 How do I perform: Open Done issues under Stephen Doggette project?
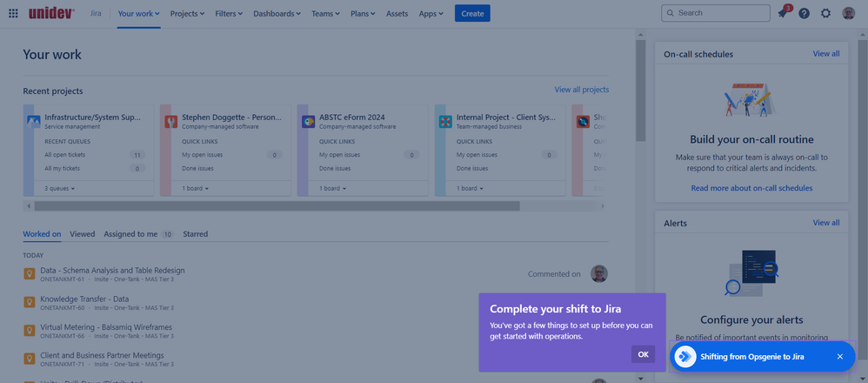197,168
